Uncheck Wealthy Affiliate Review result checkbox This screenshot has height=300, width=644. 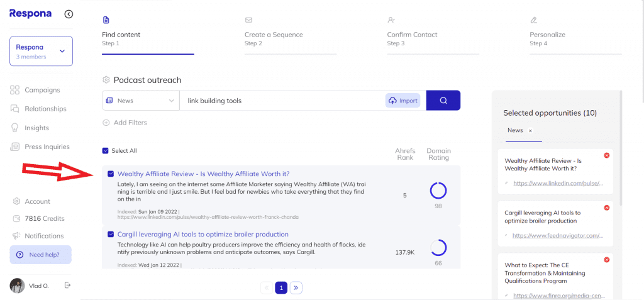click(111, 174)
